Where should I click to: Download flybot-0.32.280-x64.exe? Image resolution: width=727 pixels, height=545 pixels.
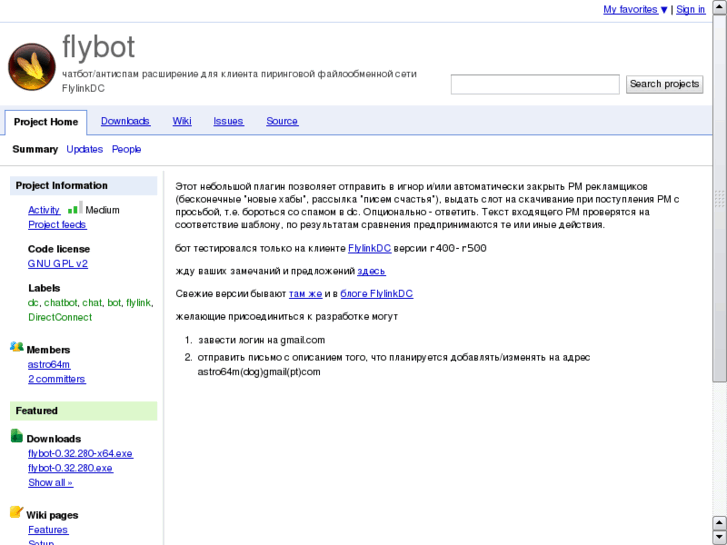80,454
